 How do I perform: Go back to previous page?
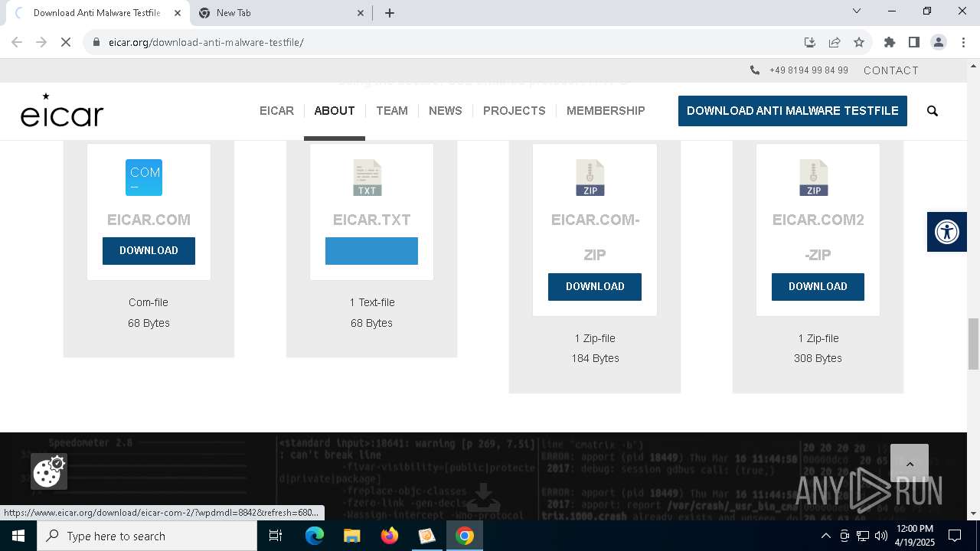pos(17,42)
